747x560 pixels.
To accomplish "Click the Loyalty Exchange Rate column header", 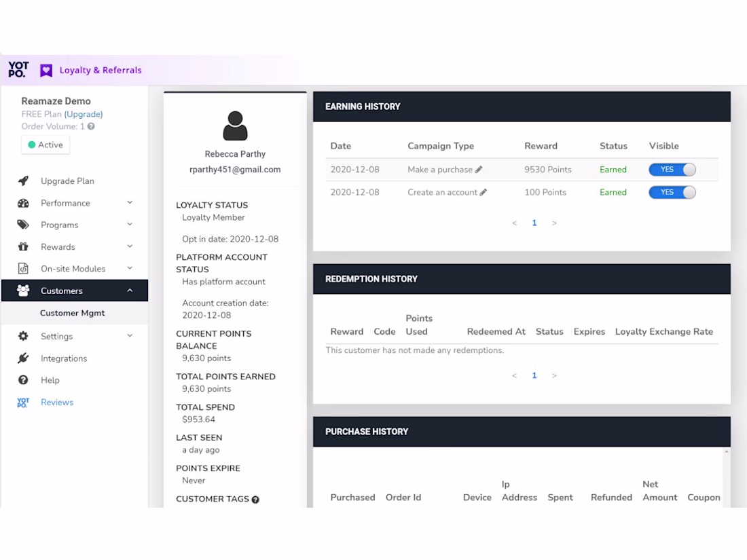I will (663, 331).
